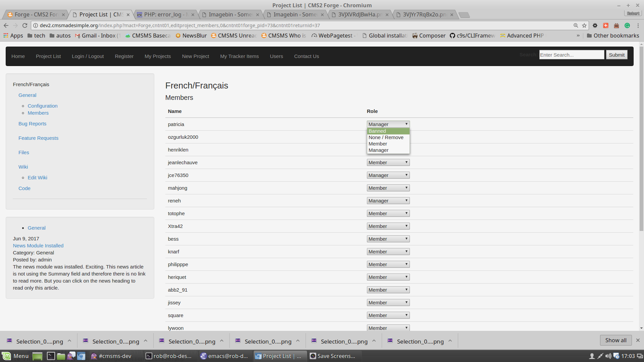Screen dimensions: 644x362
Task: Open the tech bookmarks folder
Action: [x=36, y=36]
